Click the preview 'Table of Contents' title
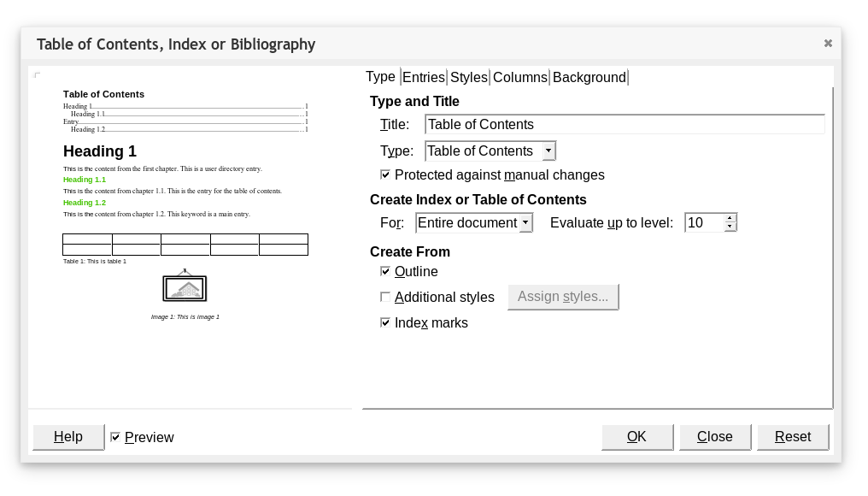The image size is (868, 496). point(103,94)
